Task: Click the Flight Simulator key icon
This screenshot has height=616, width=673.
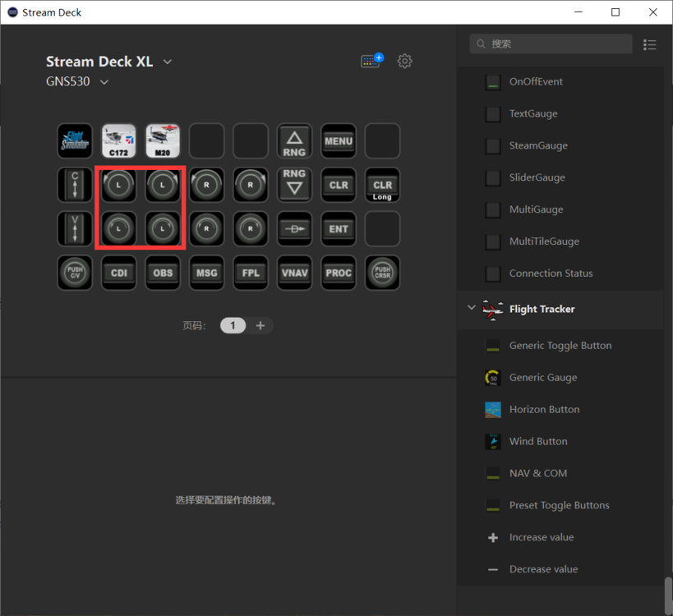Action: point(76,141)
